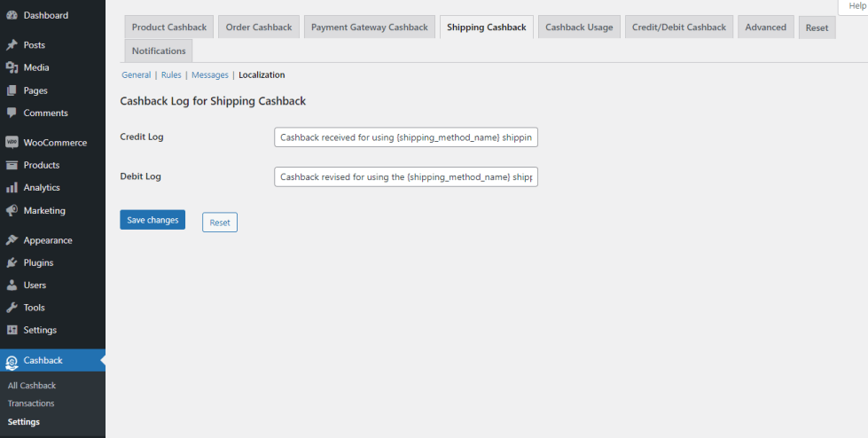Image resolution: width=868 pixels, height=438 pixels.
Task: Click the Comments bubble icon
Action: coord(12,113)
